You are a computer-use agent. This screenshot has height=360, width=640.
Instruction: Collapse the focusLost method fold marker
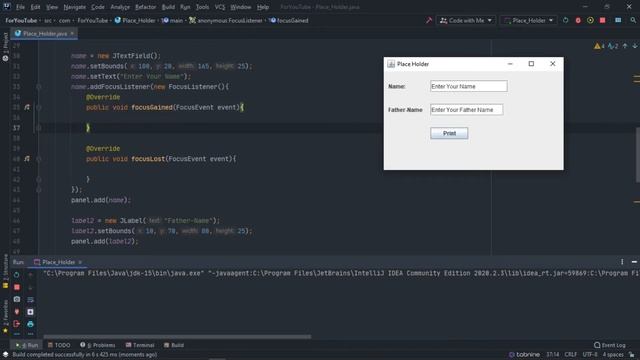tap(39, 159)
